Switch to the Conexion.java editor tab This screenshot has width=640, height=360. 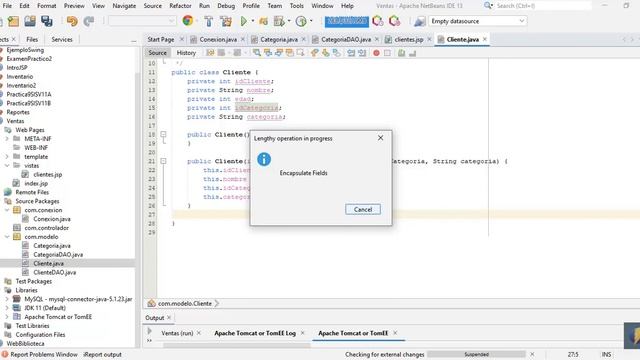218,39
